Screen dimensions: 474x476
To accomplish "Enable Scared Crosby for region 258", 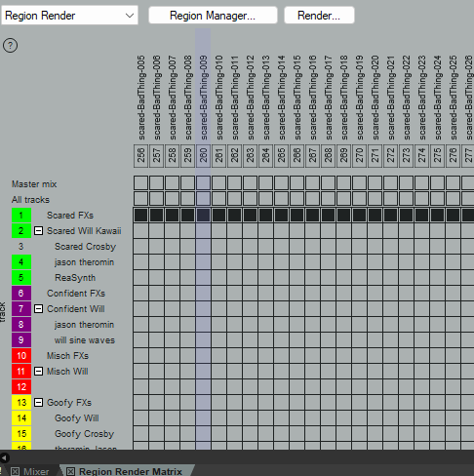I will click(x=172, y=247).
